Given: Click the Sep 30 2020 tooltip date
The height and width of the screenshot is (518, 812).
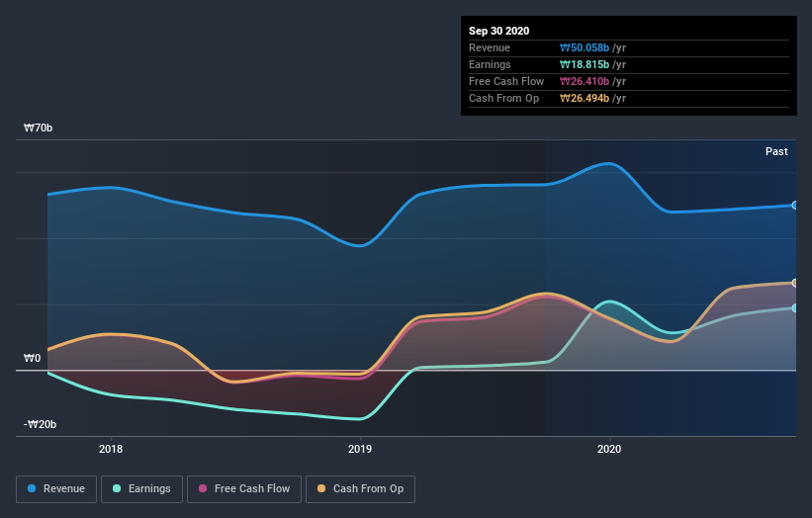Looking at the screenshot, I should point(498,31).
